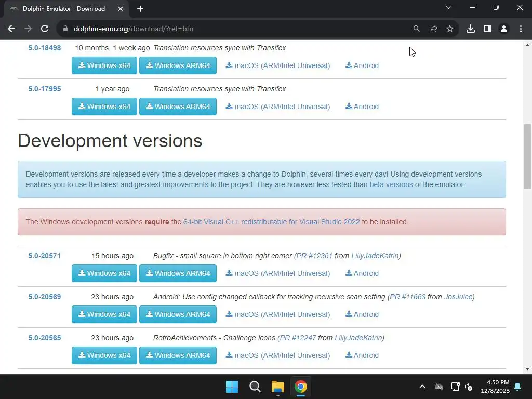Screen dimensions: 532x399
Task: Download Windows x64 for 5.0-18498
Action: [x=104, y=65]
